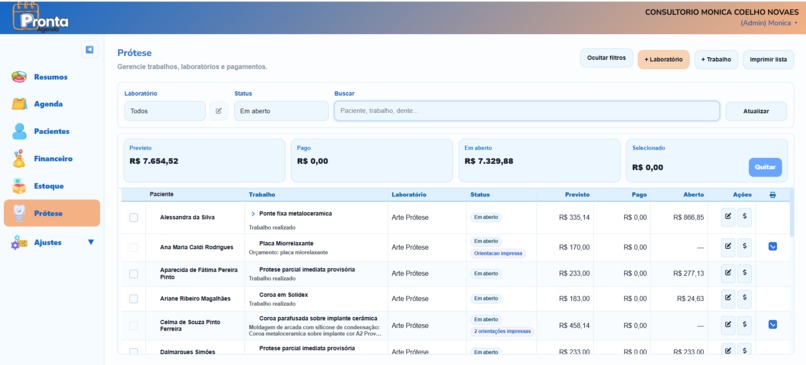Click the Pronta Agenda logo

(x=41, y=18)
